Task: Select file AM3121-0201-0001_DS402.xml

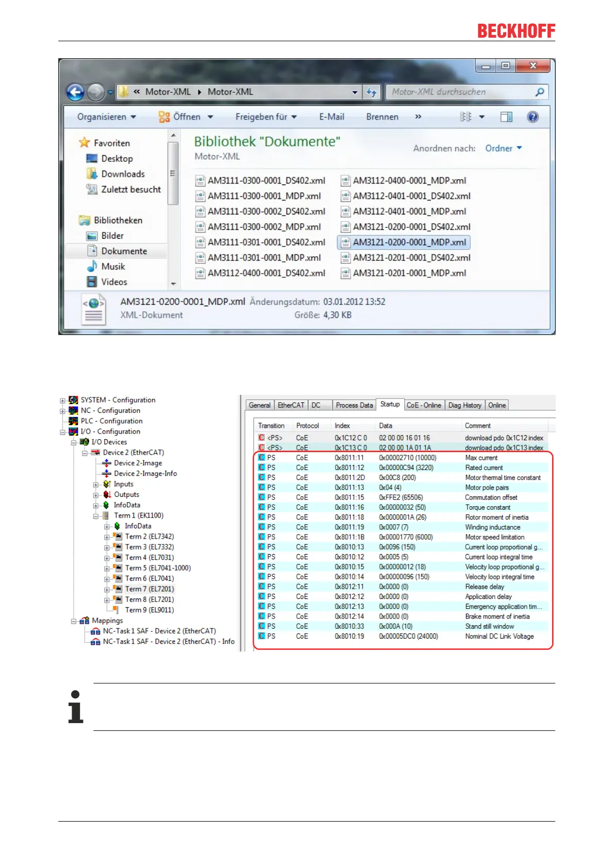Action: [406, 258]
